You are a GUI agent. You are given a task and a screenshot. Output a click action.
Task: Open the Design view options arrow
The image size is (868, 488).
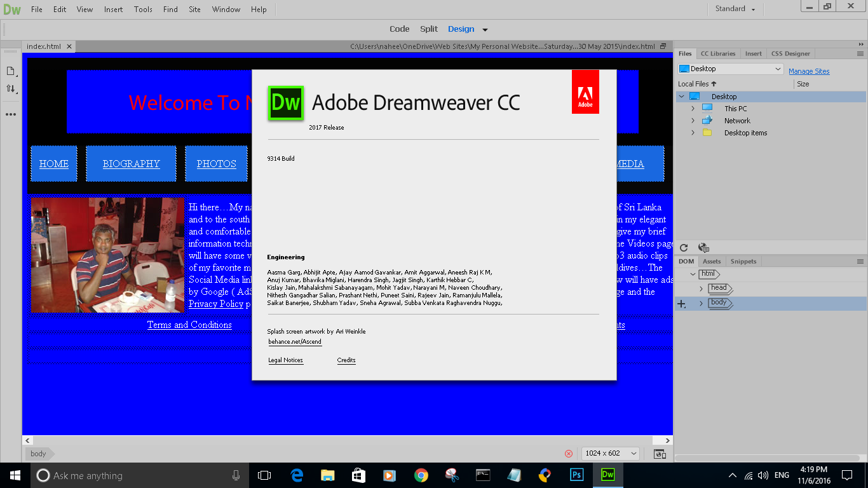point(485,29)
